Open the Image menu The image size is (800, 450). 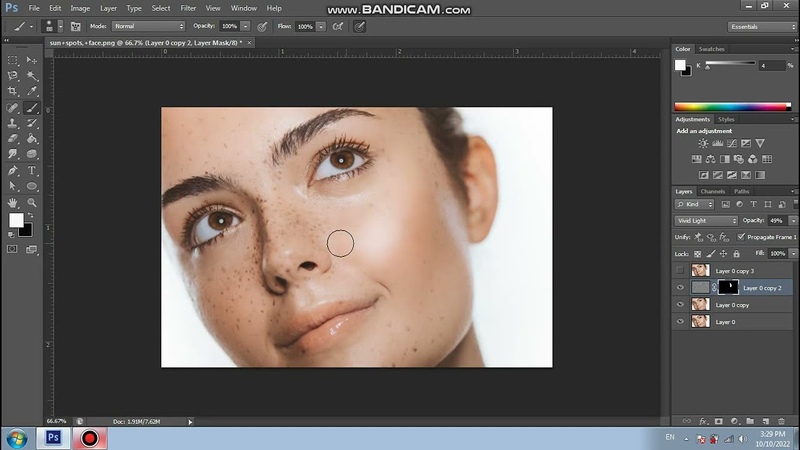(x=80, y=8)
